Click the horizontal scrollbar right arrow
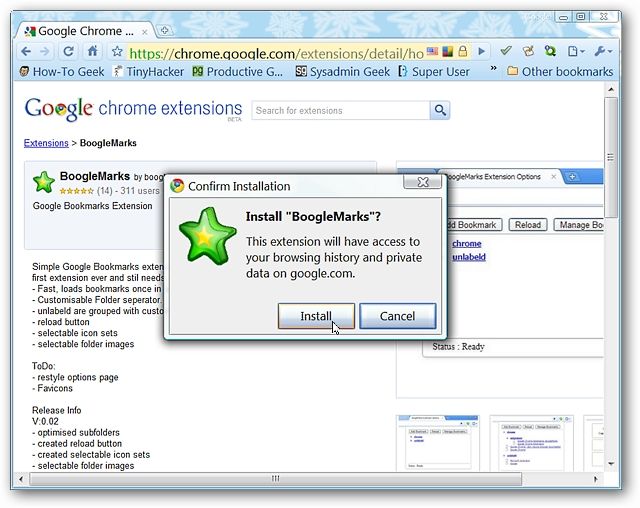Viewport: 640px width, 508px height. [596, 479]
